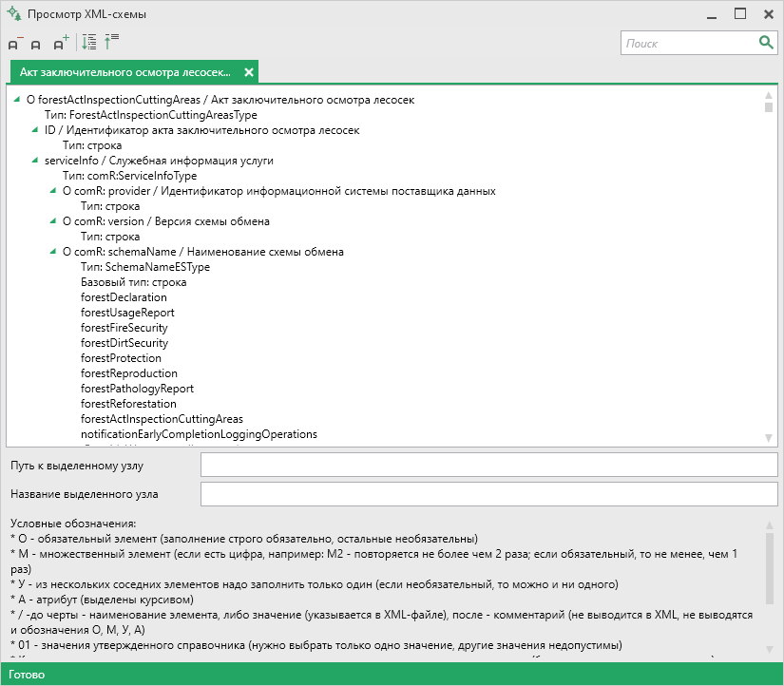Decrease font size with A- icon
The width and height of the screenshot is (784, 686).
pos(15,43)
